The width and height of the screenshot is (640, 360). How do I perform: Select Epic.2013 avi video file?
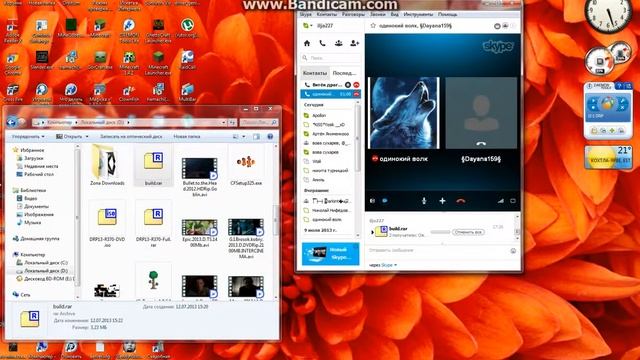point(200,231)
